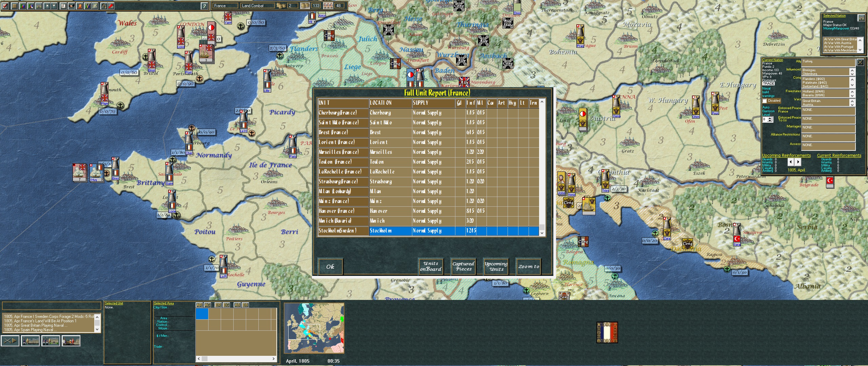Click the crossed swords advance phase button
Image resolution: width=868 pixels, height=366 pixels.
coord(10,341)
